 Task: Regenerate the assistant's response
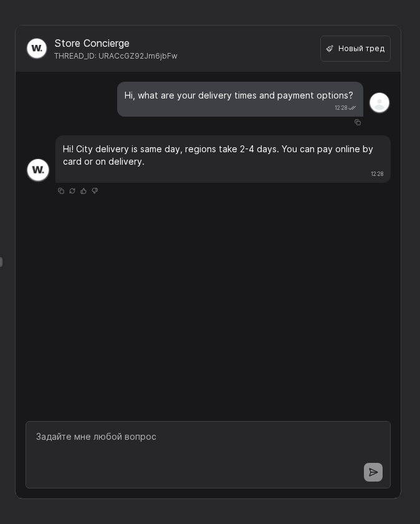tap(72, 191)
